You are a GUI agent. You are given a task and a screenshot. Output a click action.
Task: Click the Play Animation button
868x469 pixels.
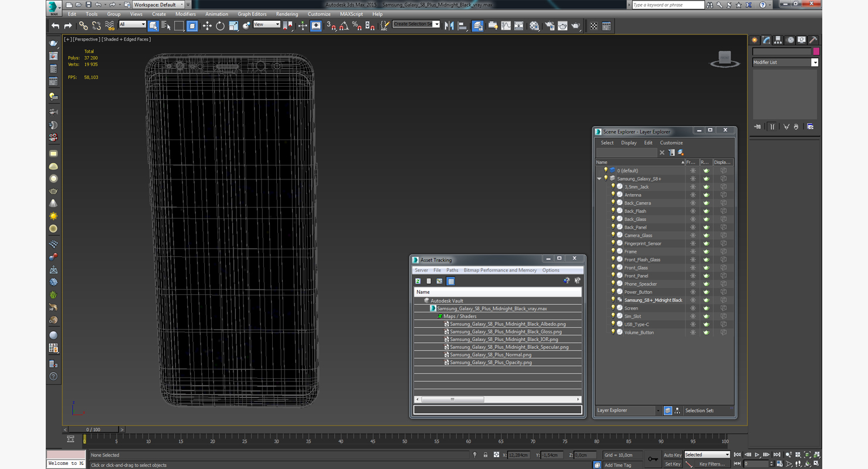coord(757,455)
